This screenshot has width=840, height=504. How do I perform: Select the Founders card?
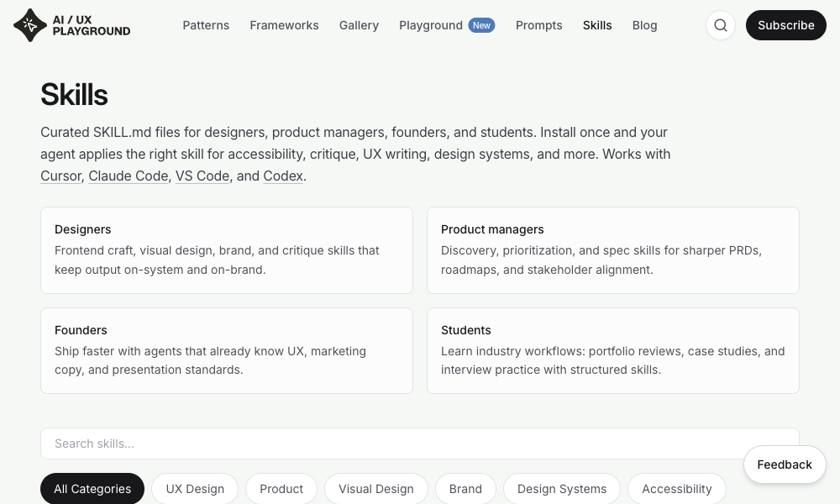tap(227, 351)
